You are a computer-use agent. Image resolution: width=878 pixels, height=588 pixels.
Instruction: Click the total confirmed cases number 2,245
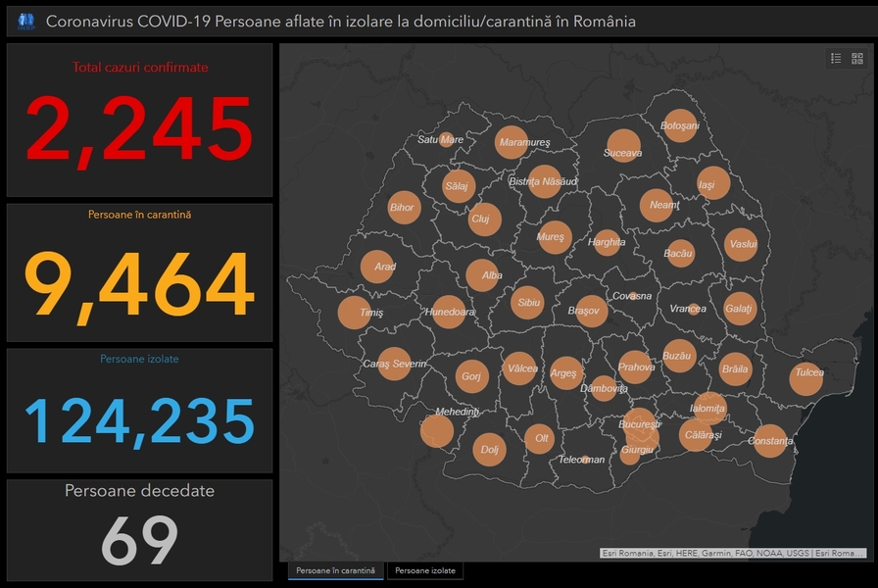[x=139, y=129]
